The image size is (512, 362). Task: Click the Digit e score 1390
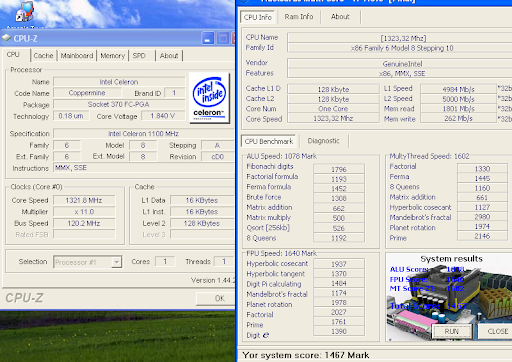[339, 331]
